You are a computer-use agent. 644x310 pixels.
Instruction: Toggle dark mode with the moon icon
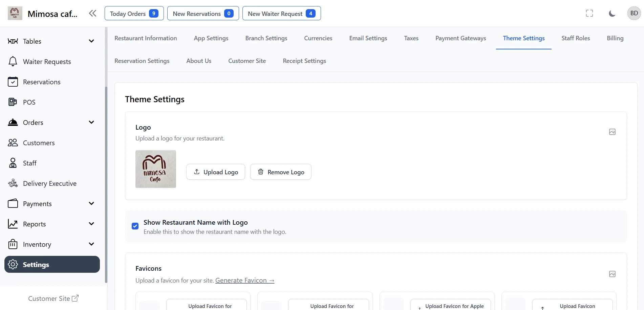click(x=612, y=13)
